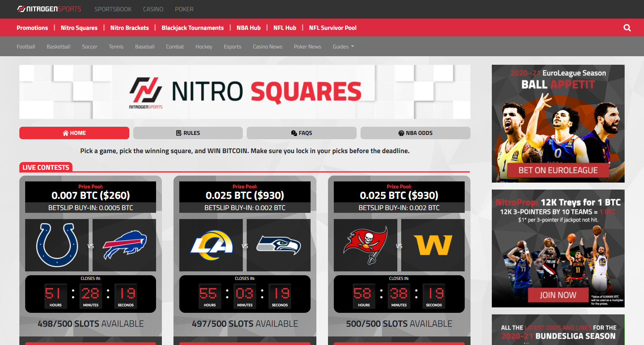Click the Nitrogen Sports logo
The image size is (644, 345).
(49, 9)
